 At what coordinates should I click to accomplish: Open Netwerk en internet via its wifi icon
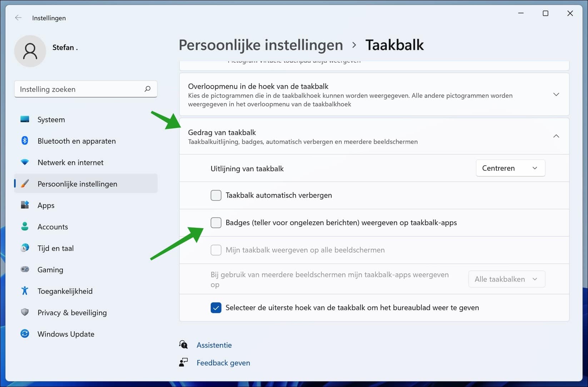click(x=24, y=162)
